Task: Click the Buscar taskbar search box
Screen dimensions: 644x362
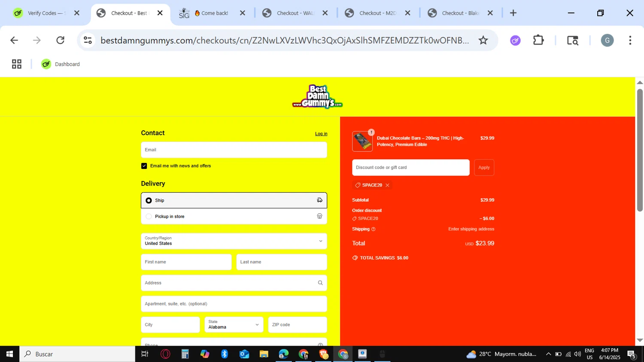Action: 77,354
